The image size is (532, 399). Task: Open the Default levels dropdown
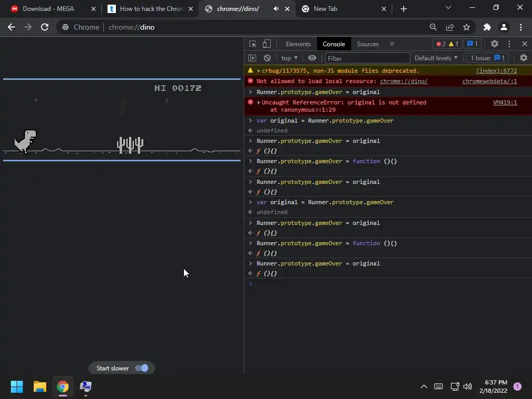click(x=436, y=58)
